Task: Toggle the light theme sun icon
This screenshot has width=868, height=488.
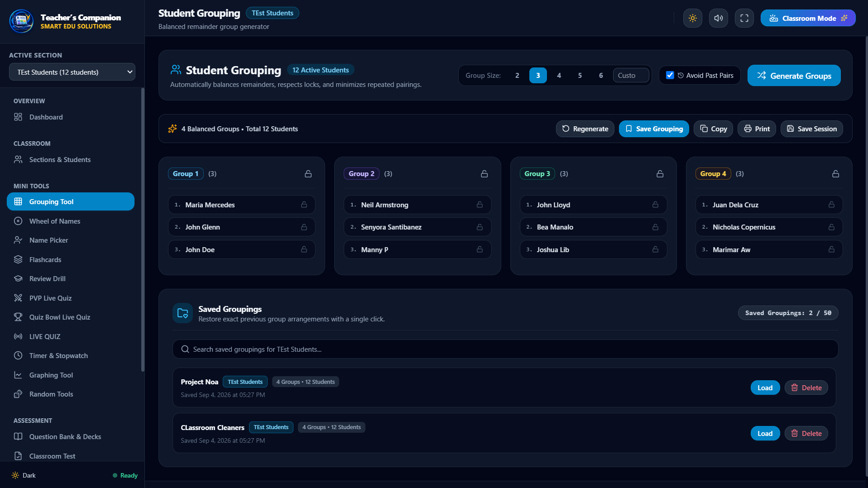Action: [x=692, y=18]
